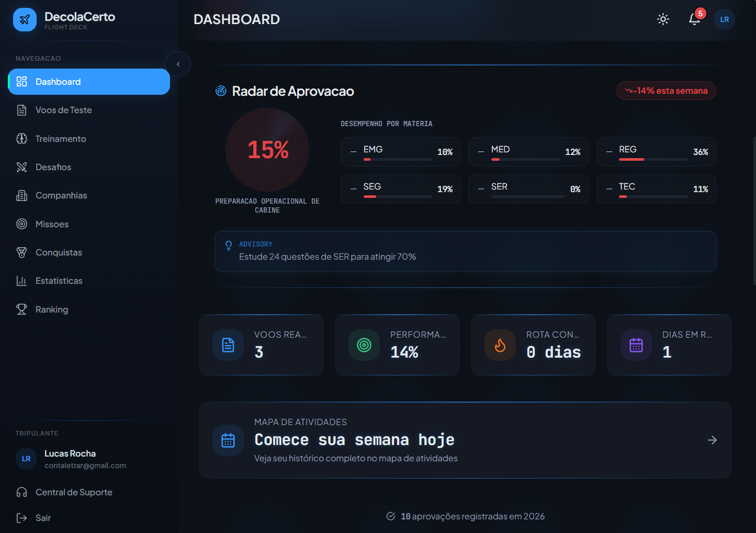Click the Preparacao Operacional de Cabine label
This screenshot has height=533, width=756.
(x=267, y=206)
